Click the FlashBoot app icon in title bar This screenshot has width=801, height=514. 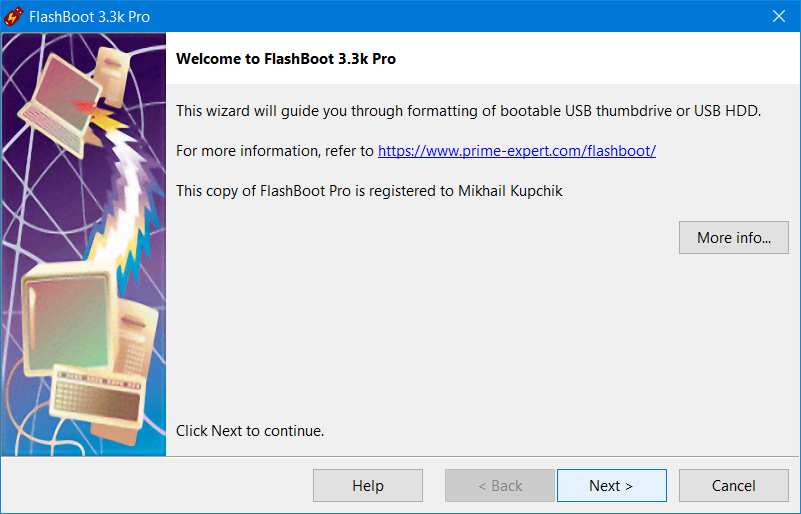[13, 16]
